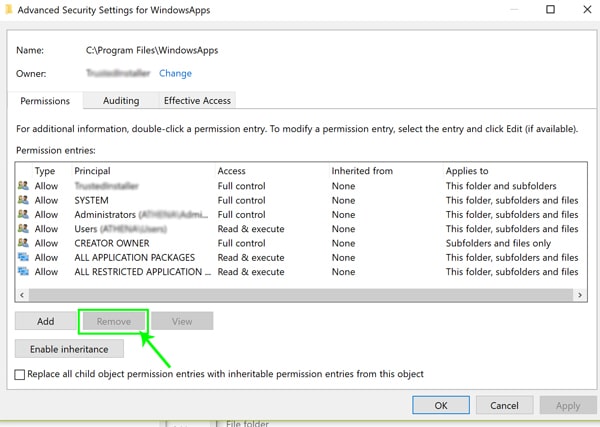Click the user group icon beside Users
Image resolution: width=600 pixels, height=427 pixels.
tap(23, 229)
